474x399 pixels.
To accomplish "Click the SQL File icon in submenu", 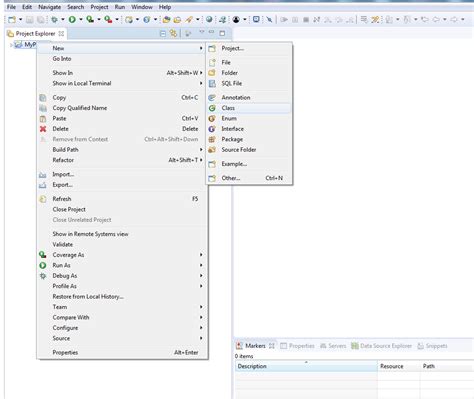I will pyautogui.click(x=212, y=83).
